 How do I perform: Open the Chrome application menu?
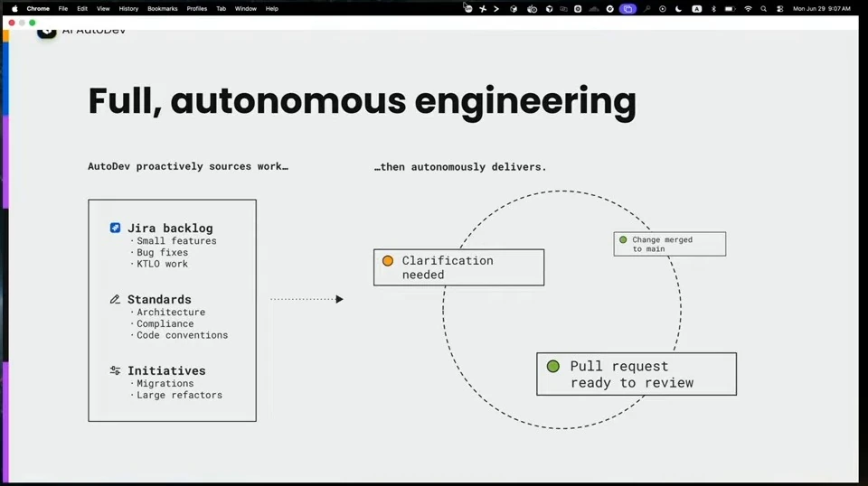tap(38, 8)
